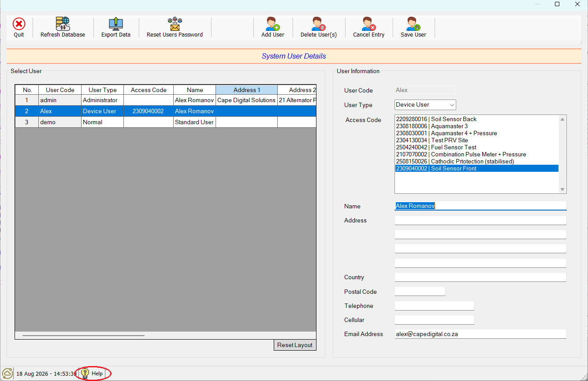Screen dimensions: 588x381
Task: Select Soil Sensor Back access code
Action: pyautogui.click(x=477, y=119)
